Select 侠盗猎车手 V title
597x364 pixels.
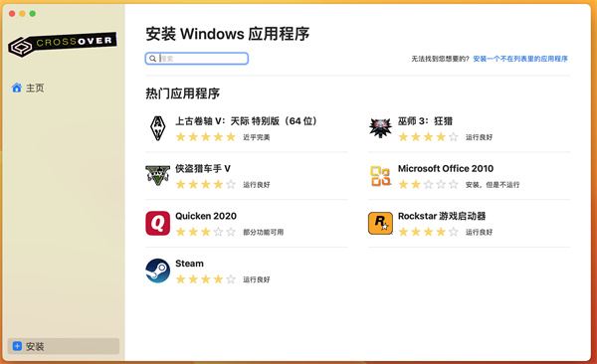pos(203,168)
